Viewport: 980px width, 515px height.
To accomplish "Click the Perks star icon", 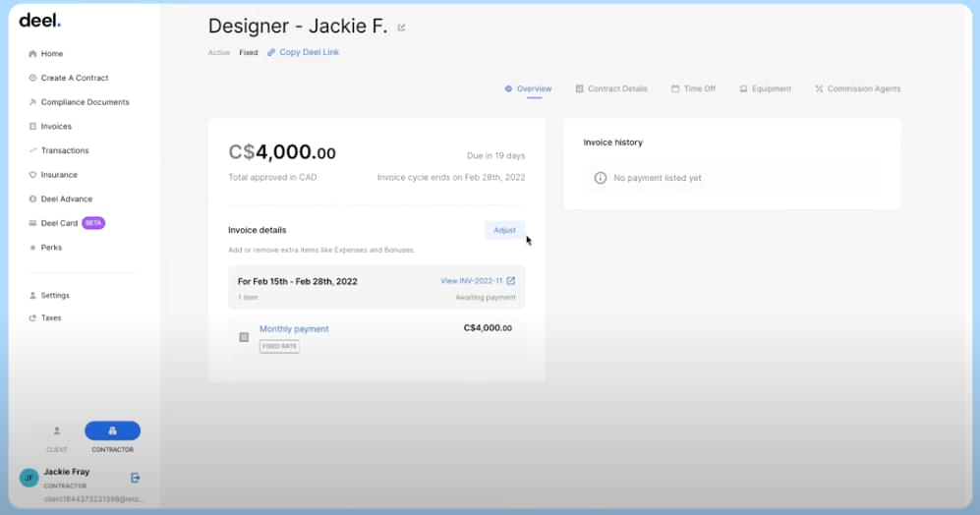I will 32,248.
